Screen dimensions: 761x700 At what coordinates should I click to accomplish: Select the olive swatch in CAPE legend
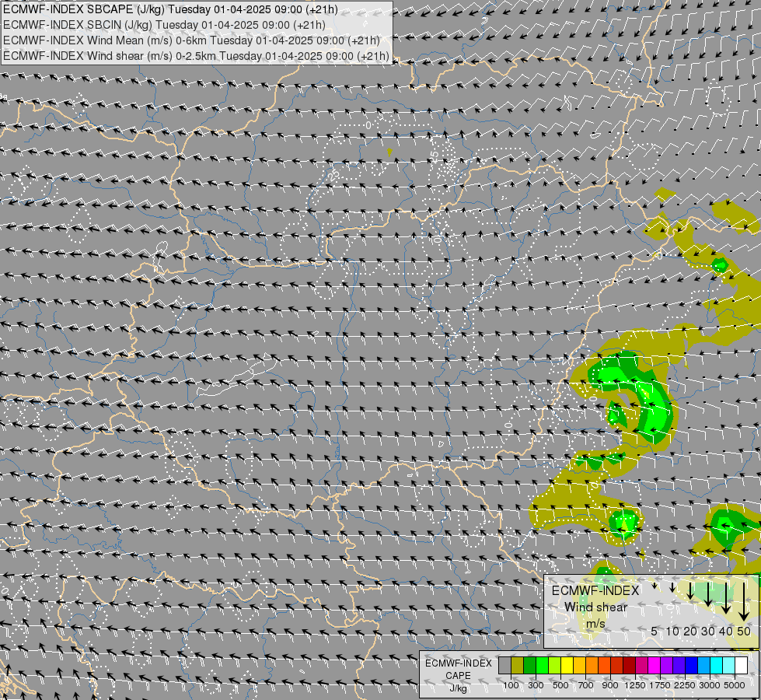[518, 665]
